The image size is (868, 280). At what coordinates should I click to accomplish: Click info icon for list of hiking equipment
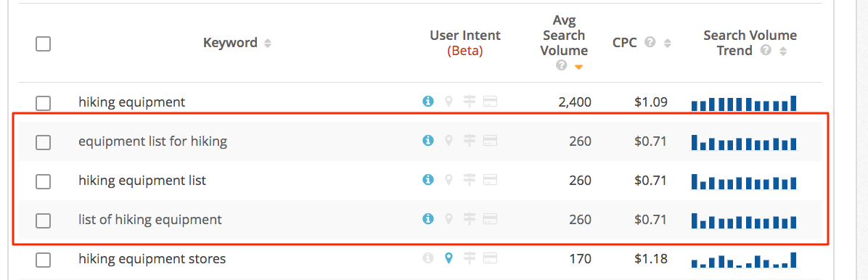427,220
